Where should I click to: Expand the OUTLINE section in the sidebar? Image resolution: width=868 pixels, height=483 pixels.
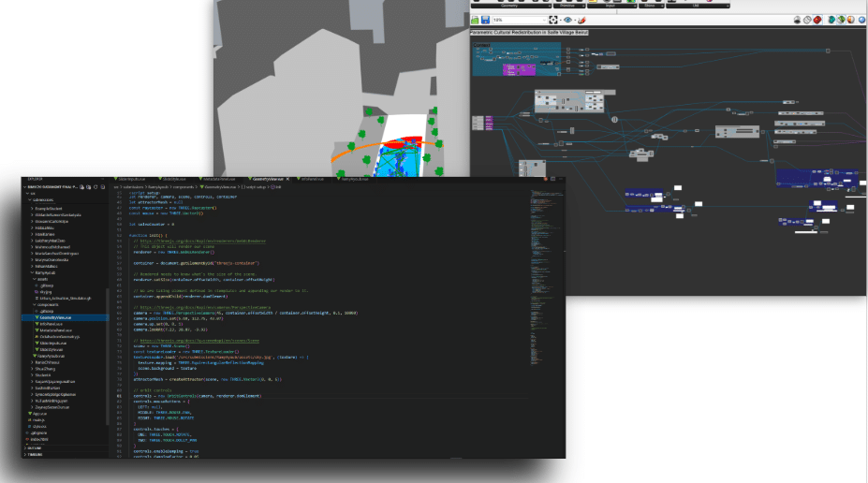pos(36,447)
